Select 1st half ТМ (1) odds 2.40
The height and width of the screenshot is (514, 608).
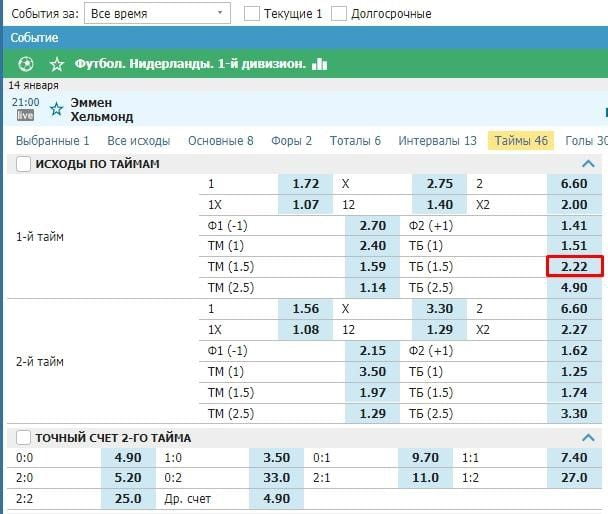(372, 246)
